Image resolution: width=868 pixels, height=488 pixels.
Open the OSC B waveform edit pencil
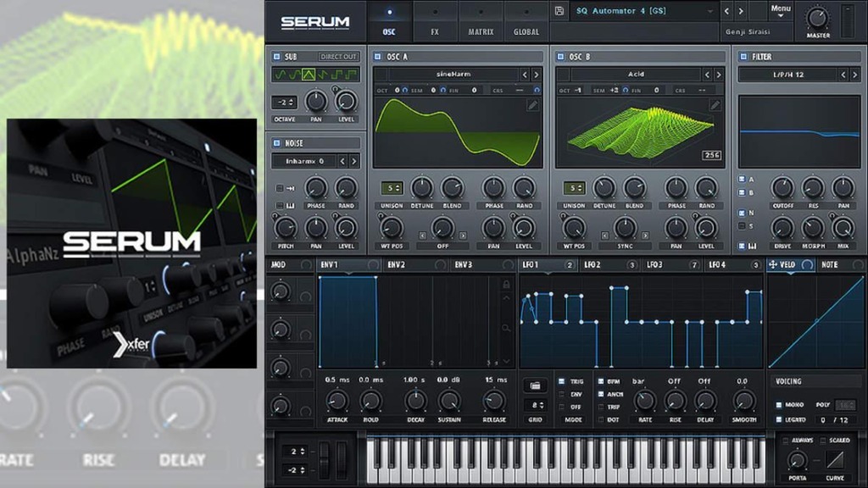tap(715, 105)
